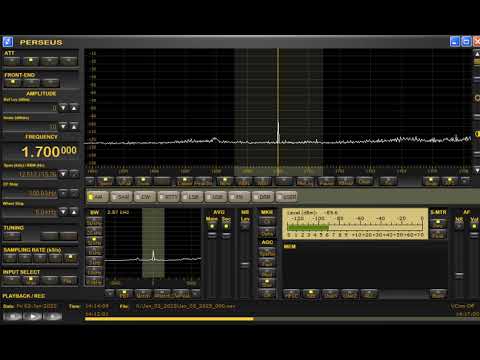This screenshot has width=480, height=360.
Task: Click the CF Step down arrow
Action: pos(63,193)
